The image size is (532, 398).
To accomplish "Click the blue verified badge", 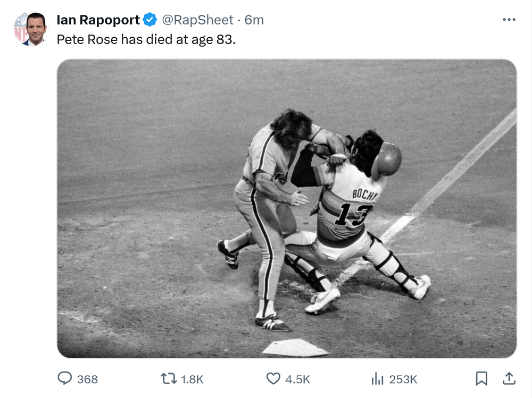I will coord(151,20).
